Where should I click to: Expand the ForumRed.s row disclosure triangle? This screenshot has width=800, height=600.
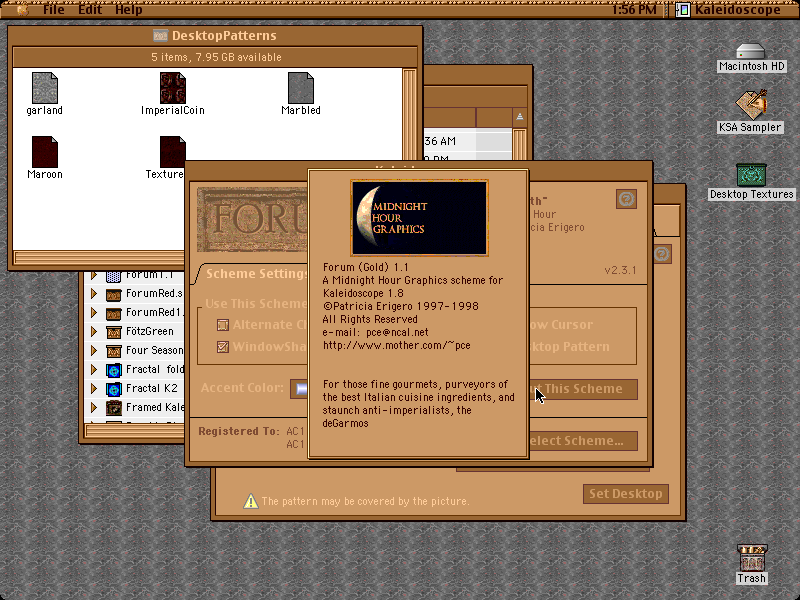point(94,293)
